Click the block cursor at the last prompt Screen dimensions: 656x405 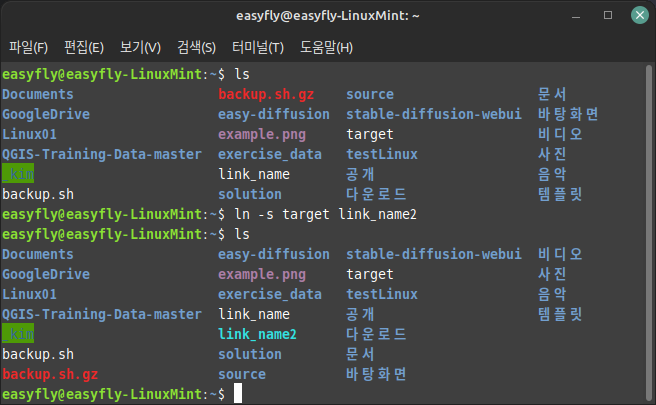point(238,394)
